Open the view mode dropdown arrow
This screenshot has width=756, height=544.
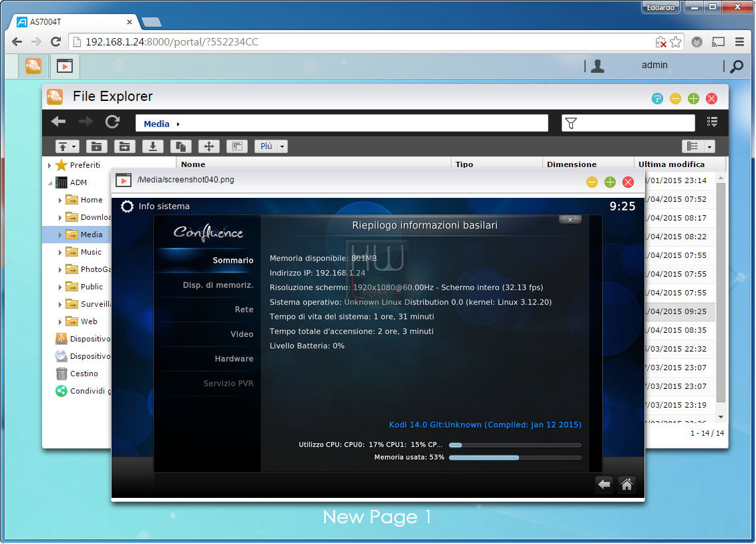tap(709, 146)
